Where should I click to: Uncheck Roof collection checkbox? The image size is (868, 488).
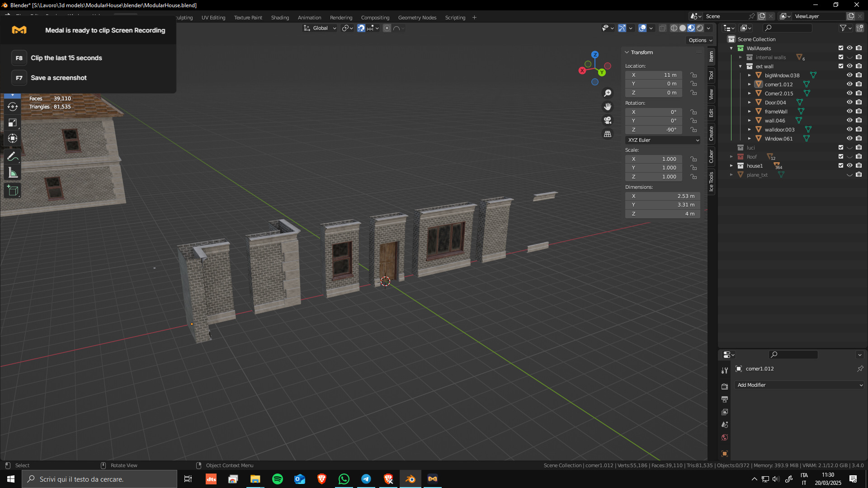click(x=841, y=156)
